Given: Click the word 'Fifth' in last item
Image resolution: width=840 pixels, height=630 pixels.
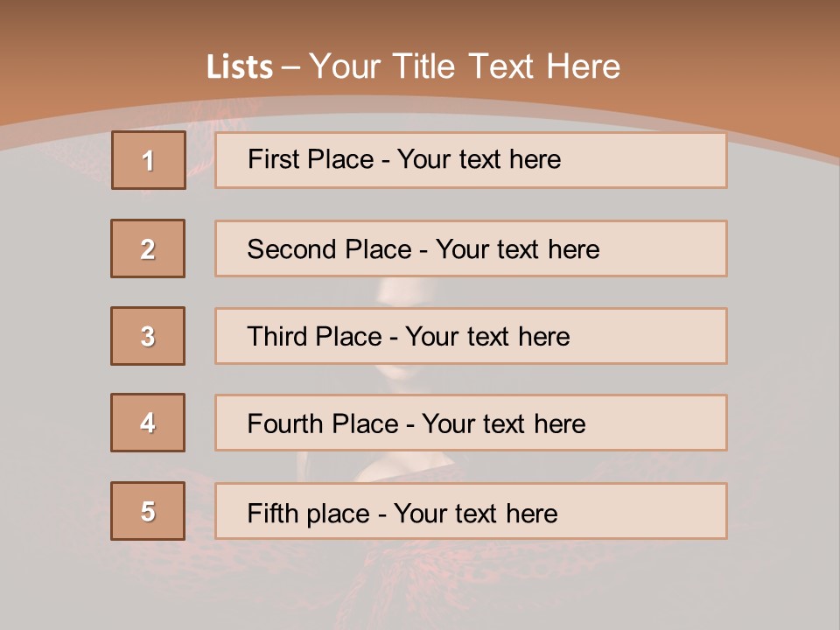Looking at the screenshot, I should pyautogui.click(x=273, y=513).
